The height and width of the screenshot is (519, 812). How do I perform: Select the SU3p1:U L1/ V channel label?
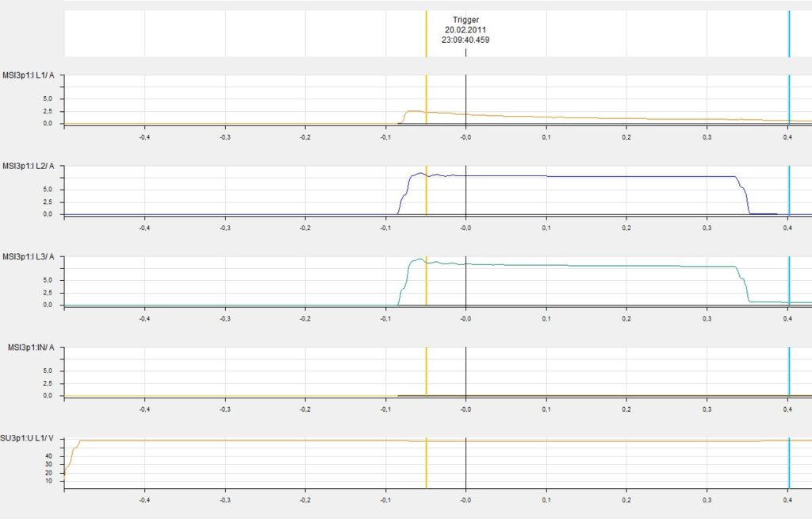32,438
